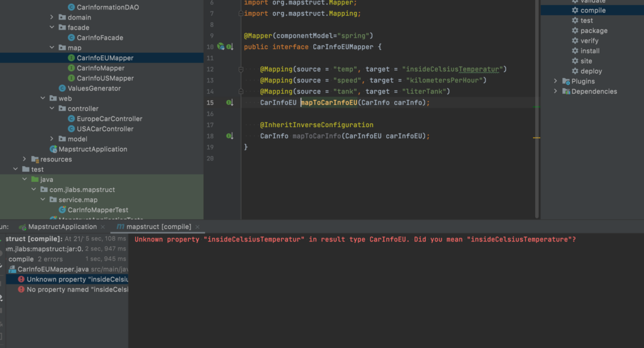644x348 pixels.
Task: Run Maven compile lifecycle goal
Action: click(592, 10)
